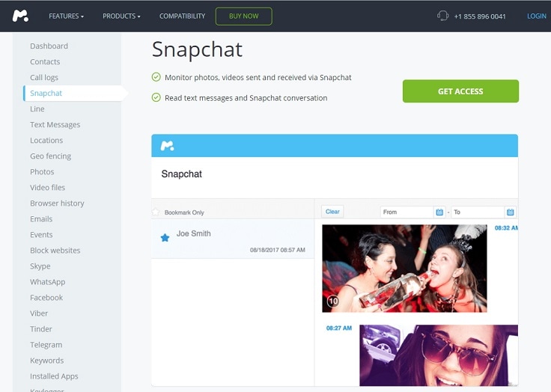Viewport: 551px width, 392px height.
Task: Click the headset support icon beside the phone number
Action: (x=442, y=16)
